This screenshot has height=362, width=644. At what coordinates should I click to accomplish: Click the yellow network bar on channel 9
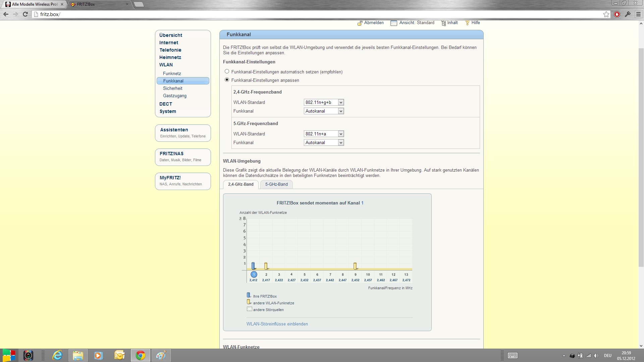(x=355, y=266)
